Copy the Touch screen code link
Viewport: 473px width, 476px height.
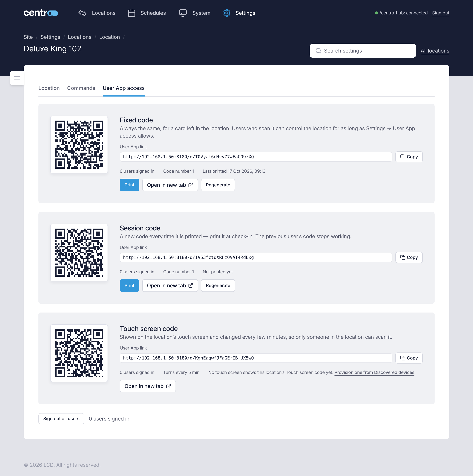tap(409, 358)
